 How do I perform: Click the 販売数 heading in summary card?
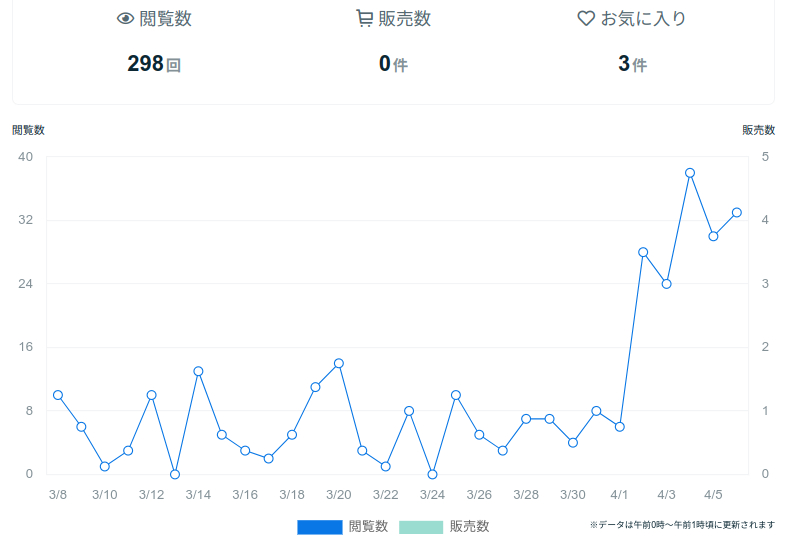(405, 19)
